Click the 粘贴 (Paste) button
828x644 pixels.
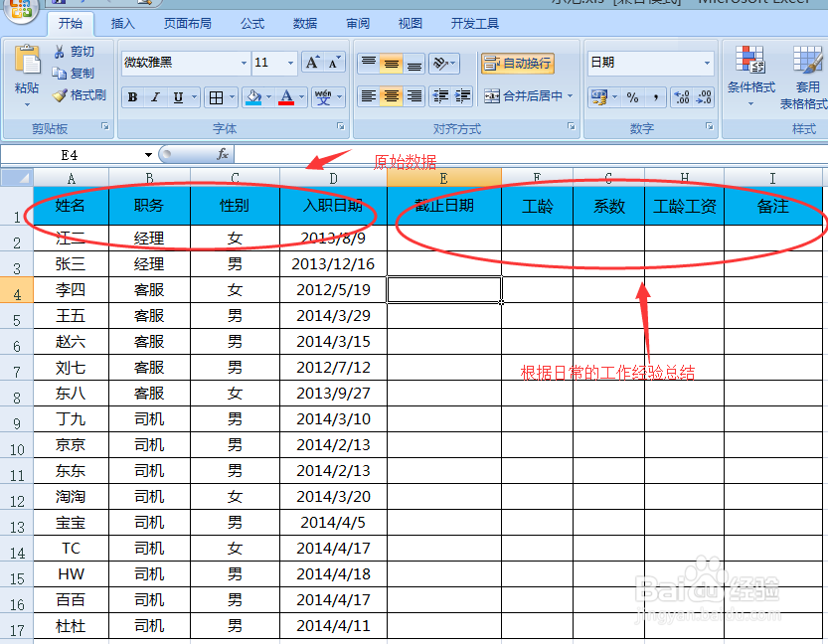tap(27, 70)
